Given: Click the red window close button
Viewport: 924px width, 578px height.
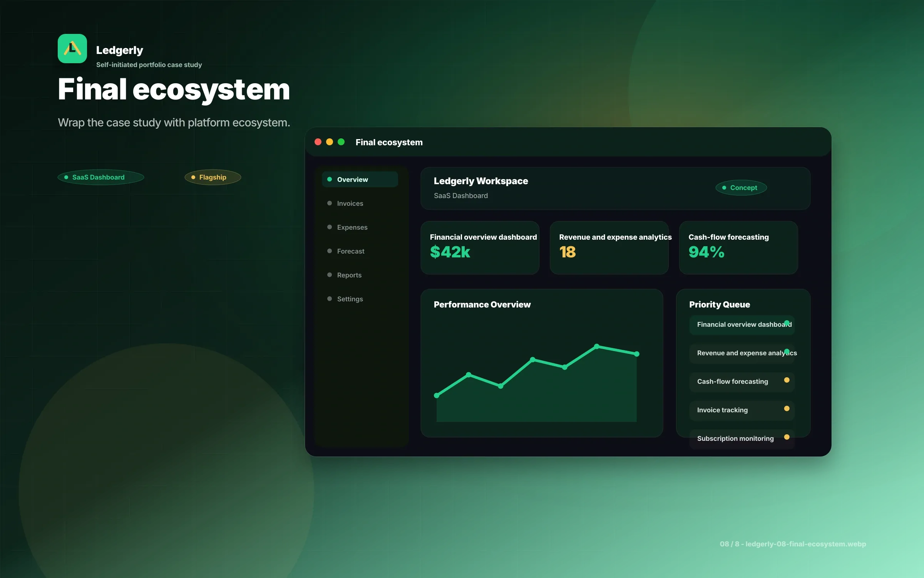Looking at the screenshot, I should point(318,142).
